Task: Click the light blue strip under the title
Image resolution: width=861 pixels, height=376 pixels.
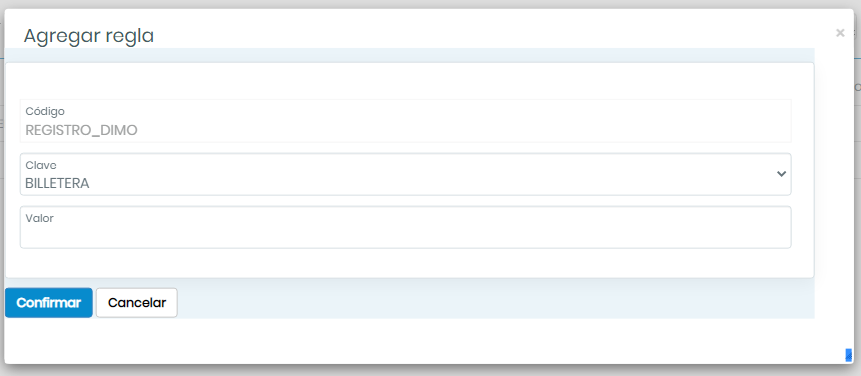Action: point(409,55)
